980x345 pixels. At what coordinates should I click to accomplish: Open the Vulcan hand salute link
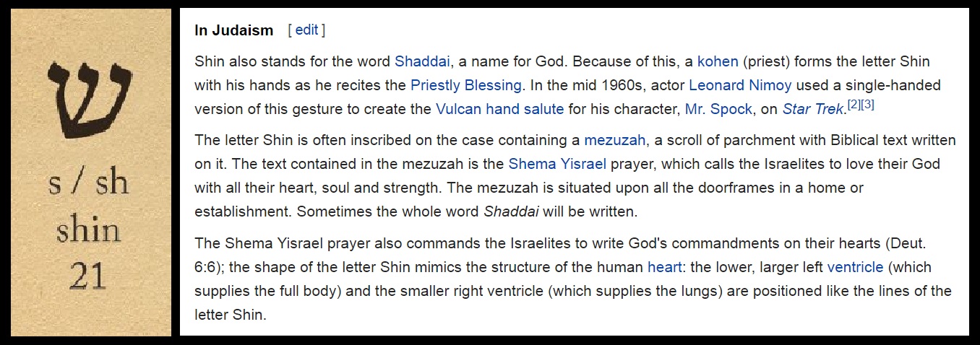499,109
